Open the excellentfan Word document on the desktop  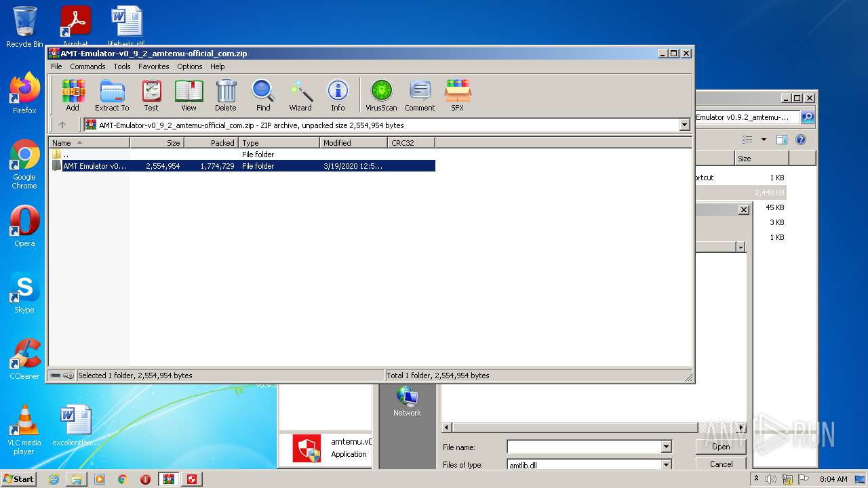(75, 426)
